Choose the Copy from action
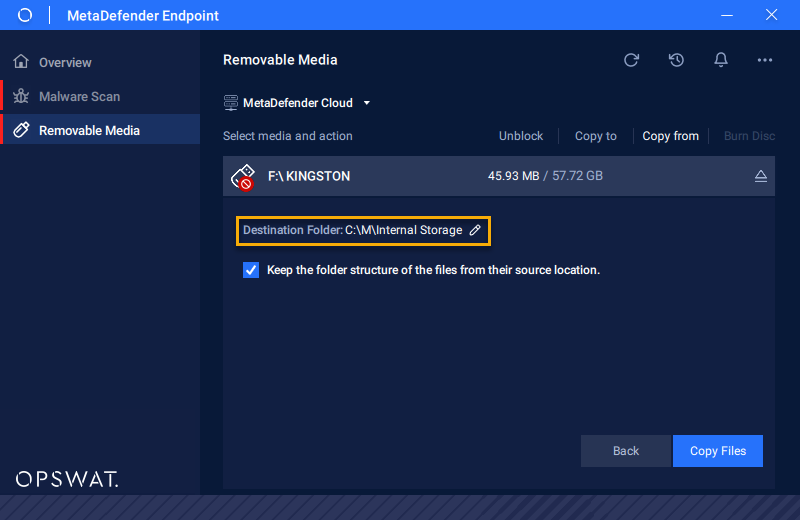The image size is (800, 520). point(670,136)
